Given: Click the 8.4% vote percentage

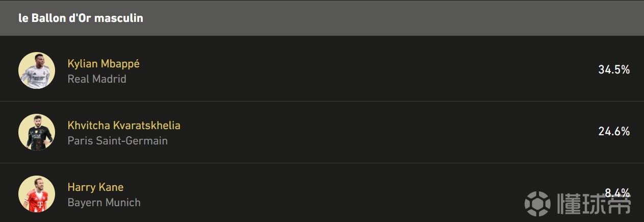Looking at the screenshot, I should pos(617,193).
